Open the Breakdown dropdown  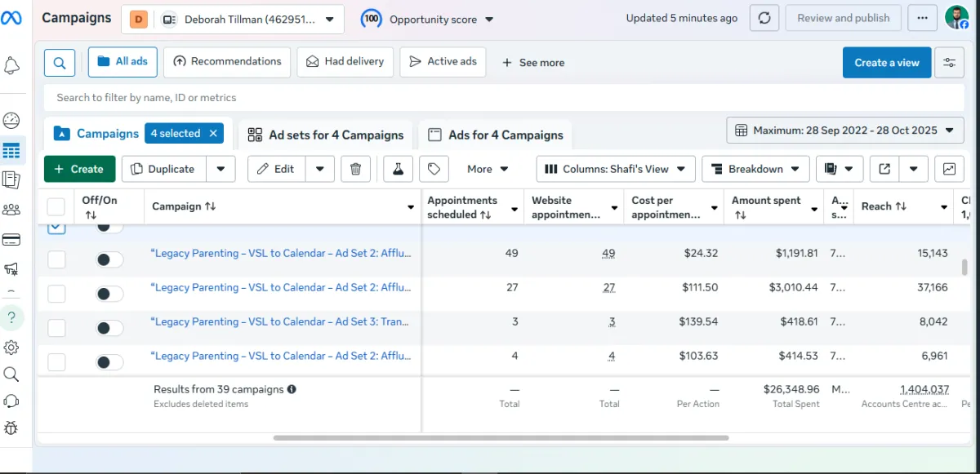click(755, 169)
